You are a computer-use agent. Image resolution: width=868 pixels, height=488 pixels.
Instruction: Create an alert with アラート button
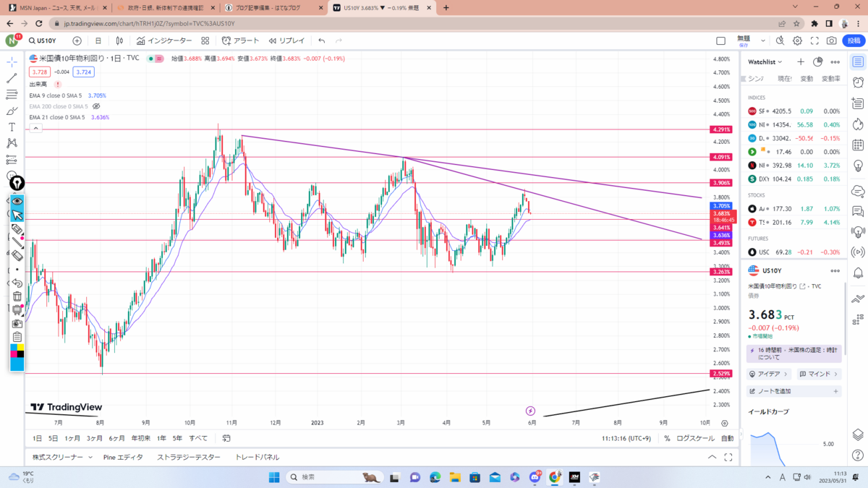tap(241, 41)
